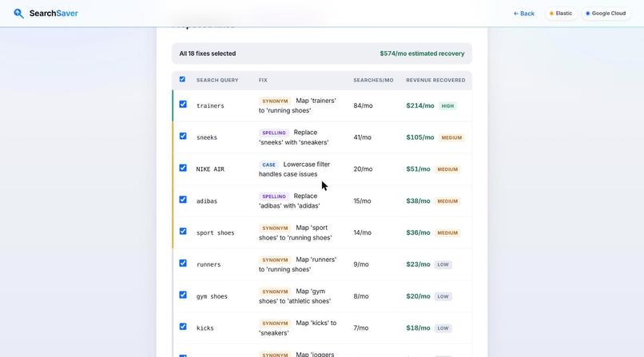Click the LOW badge beside $18/mo
Viewport: 644px width, 357px height.
[443, 328]
